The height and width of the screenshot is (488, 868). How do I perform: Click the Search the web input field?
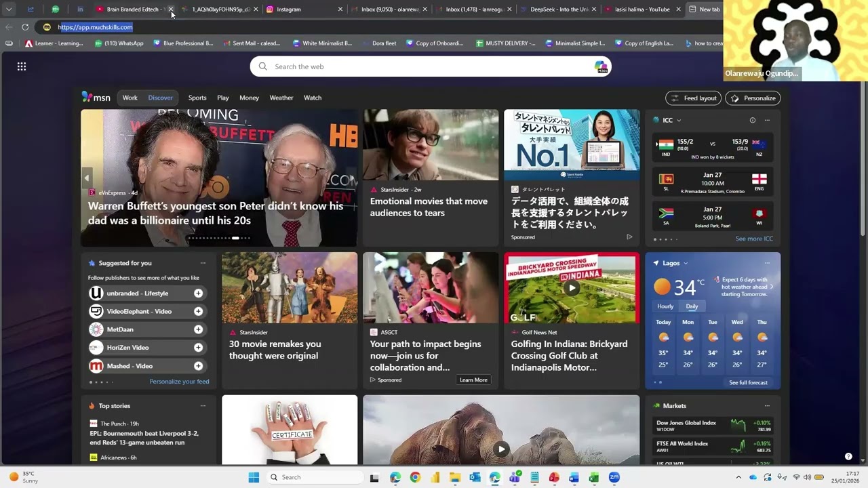pyautogui.click(x=431, y=66)
